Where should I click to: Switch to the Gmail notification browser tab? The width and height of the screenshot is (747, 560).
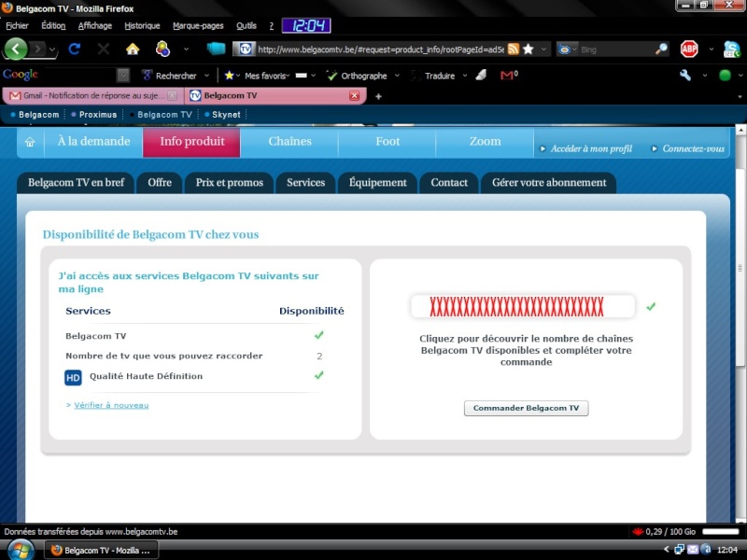click(93, 96)
